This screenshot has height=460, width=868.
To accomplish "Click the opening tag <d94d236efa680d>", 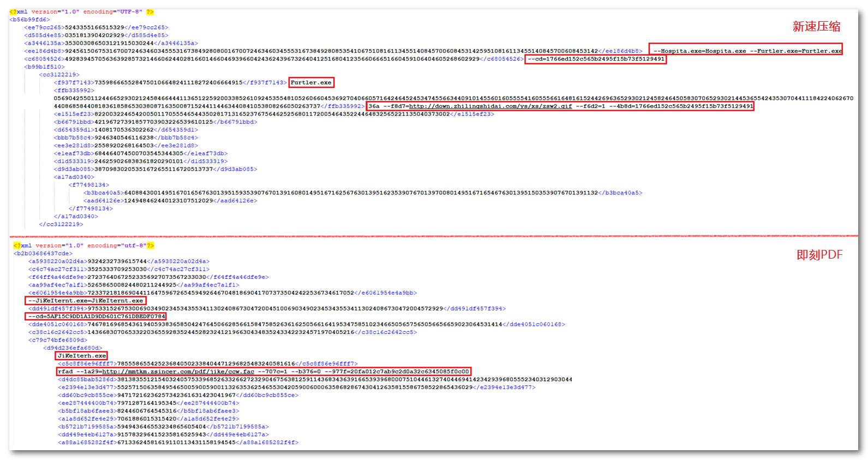I will [73, 348].
